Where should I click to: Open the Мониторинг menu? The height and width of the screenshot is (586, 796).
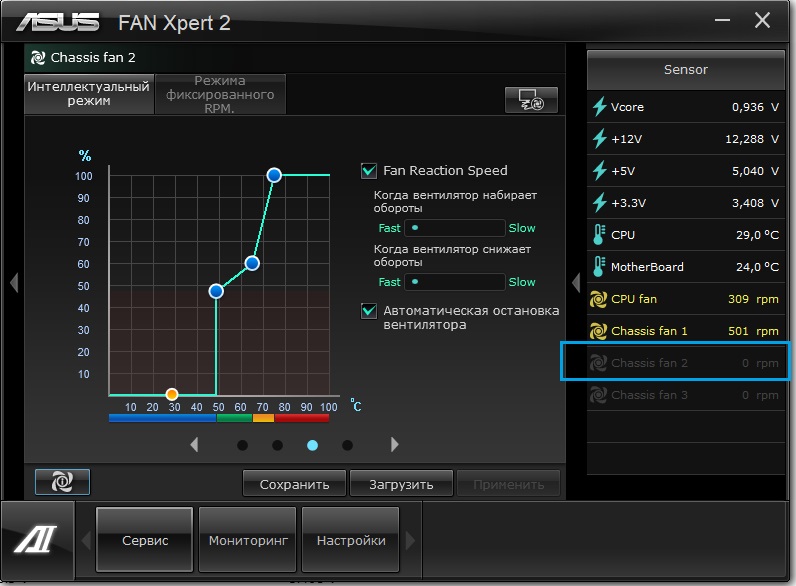248,540
